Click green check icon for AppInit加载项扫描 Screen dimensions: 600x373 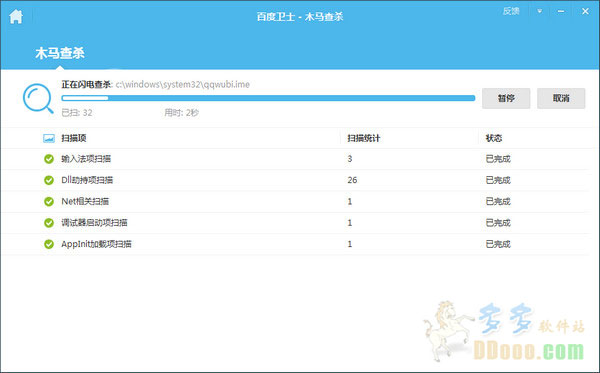point(49,244)
